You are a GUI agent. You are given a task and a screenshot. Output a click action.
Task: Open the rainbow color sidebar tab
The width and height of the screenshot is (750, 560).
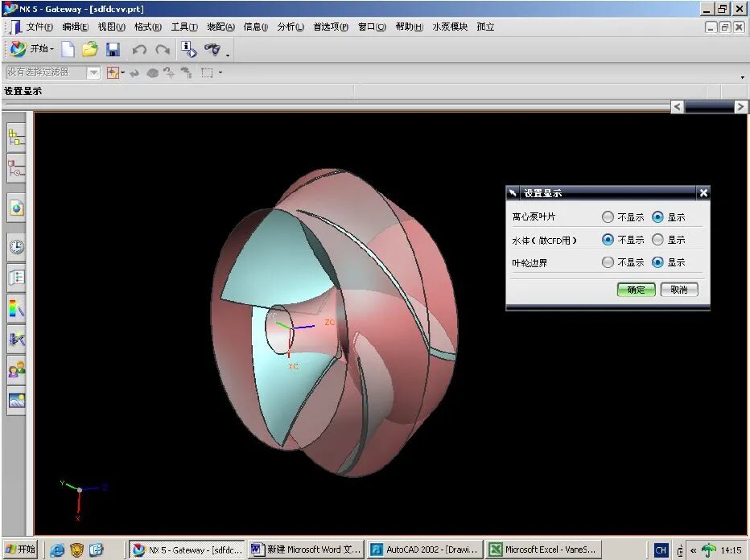(x=16, y=308)
